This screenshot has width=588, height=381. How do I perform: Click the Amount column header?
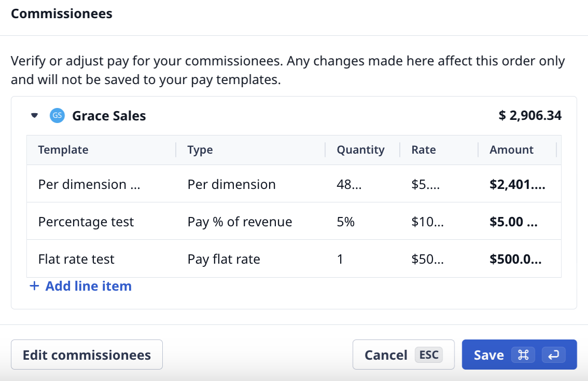(511, 150)
